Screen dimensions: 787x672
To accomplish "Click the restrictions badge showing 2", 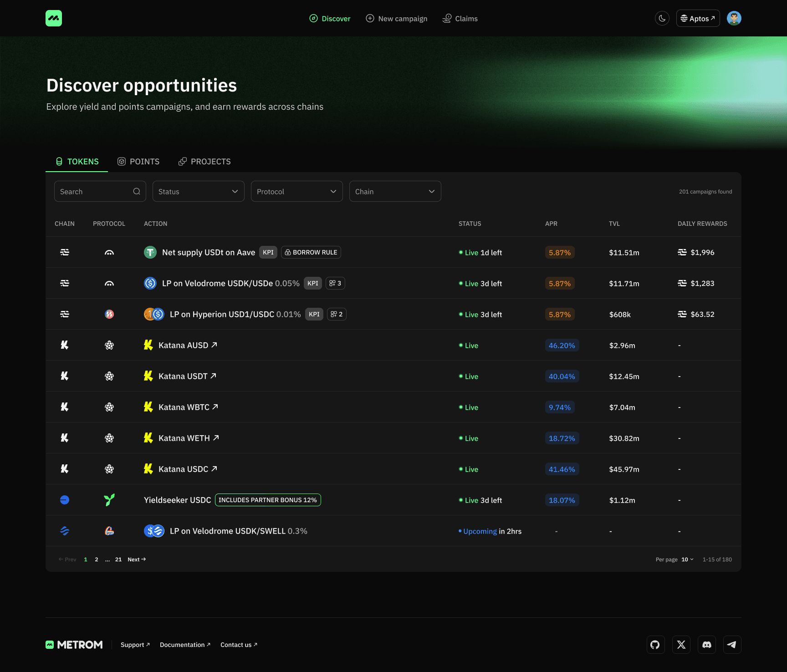I will pos(337,314).
